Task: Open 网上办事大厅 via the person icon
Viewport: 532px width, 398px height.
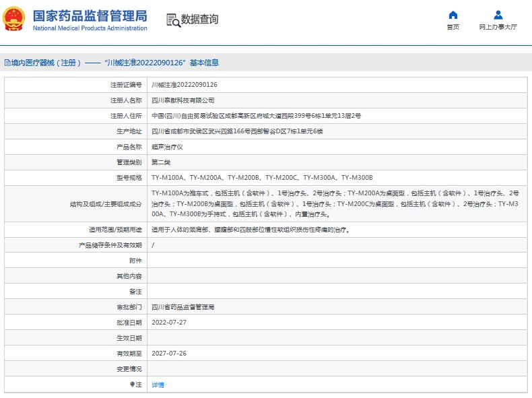Action: 498,15
